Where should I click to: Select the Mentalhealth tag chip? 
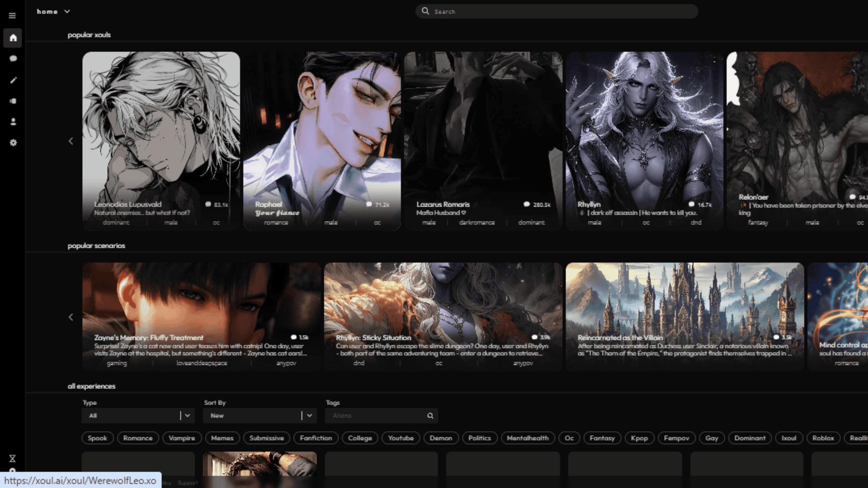(528, 438)
